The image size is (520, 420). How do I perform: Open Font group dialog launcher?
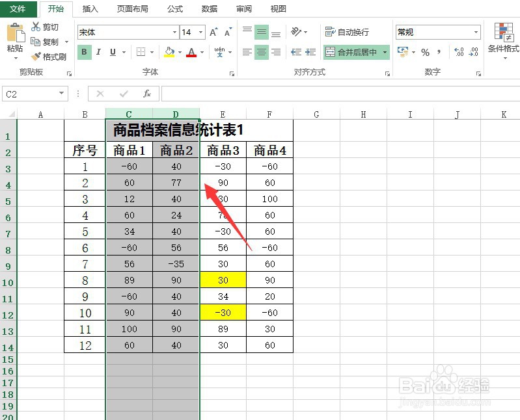point(232,74)
